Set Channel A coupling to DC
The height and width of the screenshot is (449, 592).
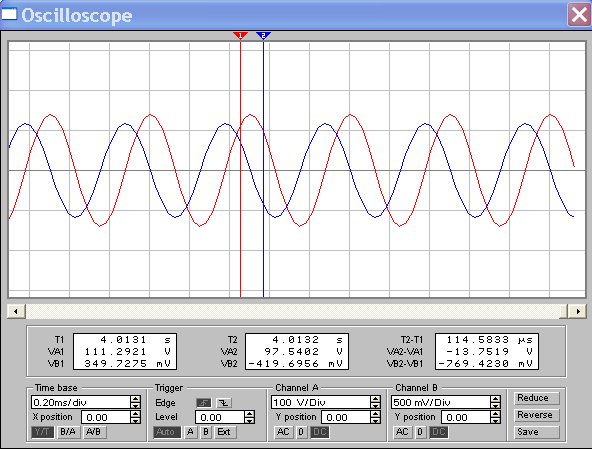coord(319,432)
